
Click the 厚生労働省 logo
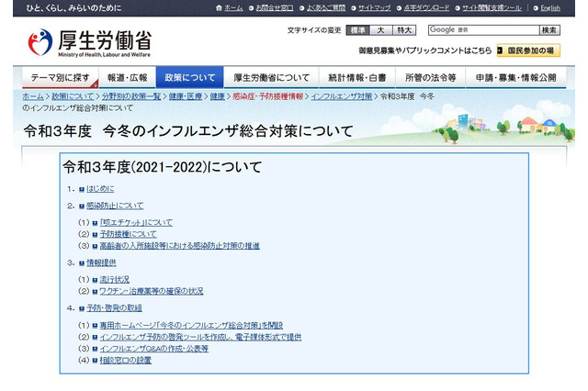89,42
